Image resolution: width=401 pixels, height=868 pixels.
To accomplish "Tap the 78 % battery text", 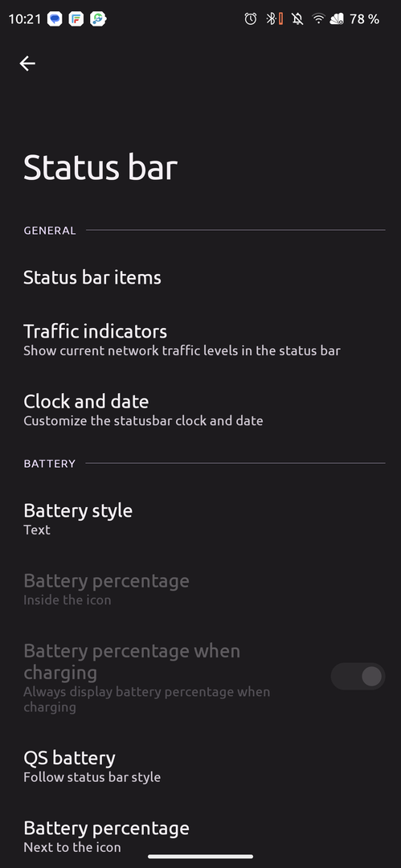I will 365,19.
